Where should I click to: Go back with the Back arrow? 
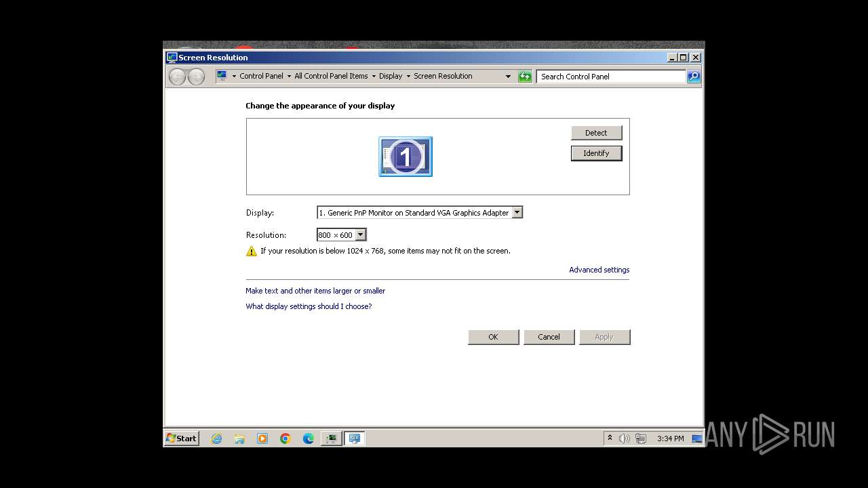tap(177, 77)
